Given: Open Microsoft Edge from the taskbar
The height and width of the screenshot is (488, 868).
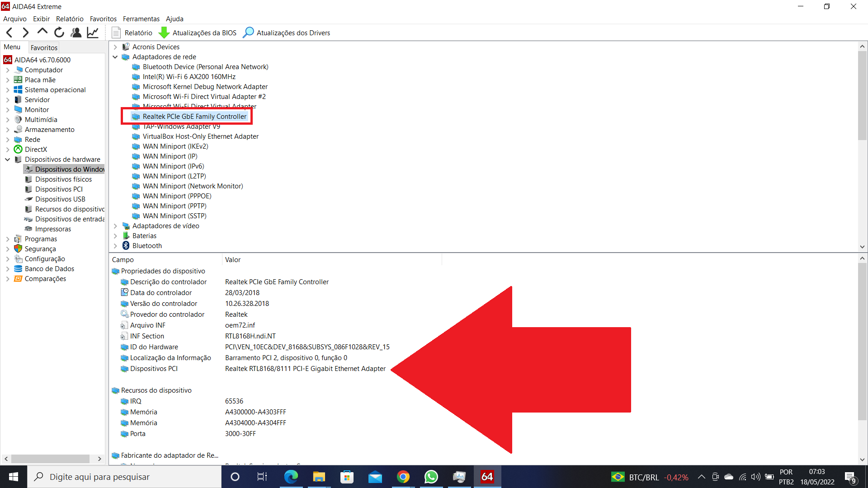Looking at the screenshot, I should [291, 477].
